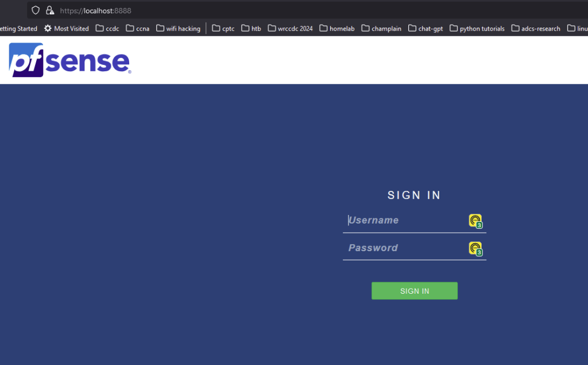Open the champlain bookmark folder
Viewport: 588px width, 365px height.
(x=381, y=28)
